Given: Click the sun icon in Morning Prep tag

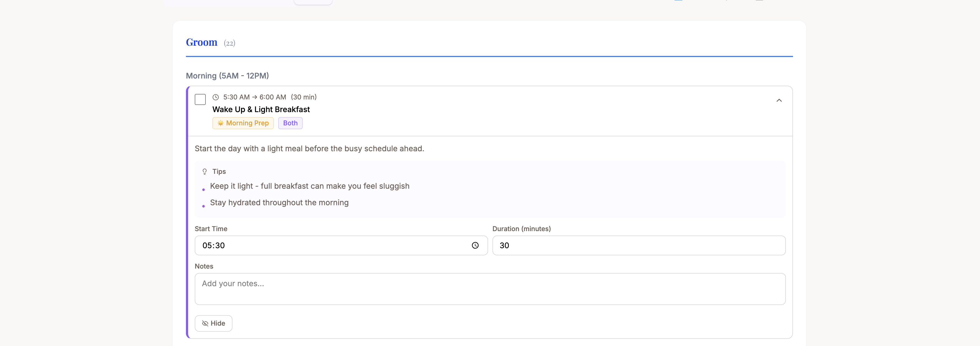Looking at the screenshot, I should point(220,123).
